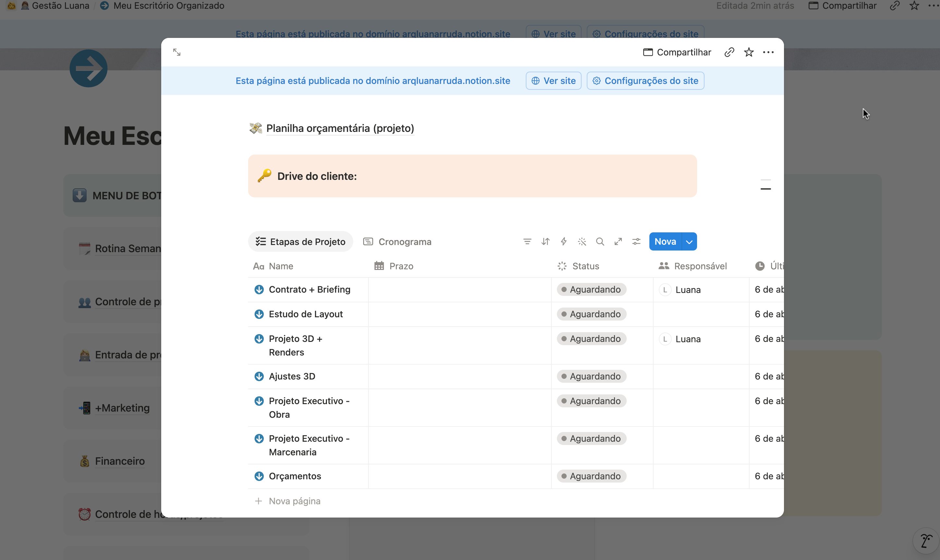Open the Notion AI assistant floating button

coord(926,541)
